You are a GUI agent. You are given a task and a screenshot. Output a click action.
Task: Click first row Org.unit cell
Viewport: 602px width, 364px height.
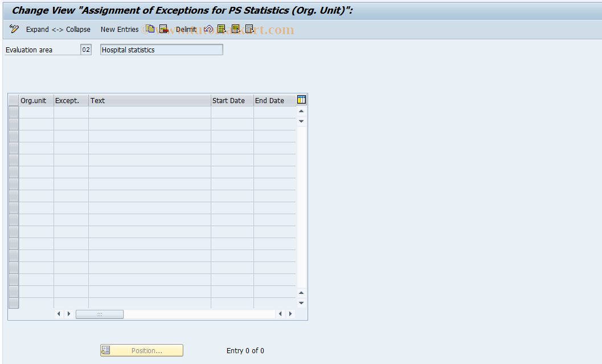point(36,112)
